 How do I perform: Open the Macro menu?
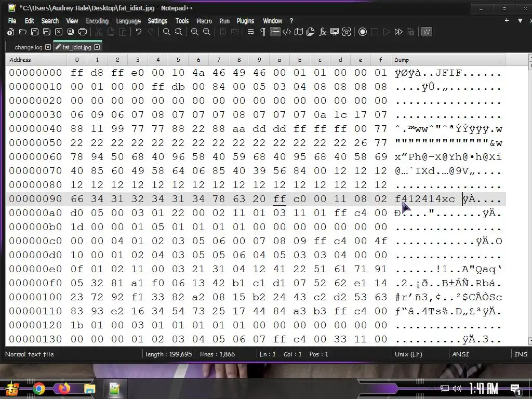point(204,21)
